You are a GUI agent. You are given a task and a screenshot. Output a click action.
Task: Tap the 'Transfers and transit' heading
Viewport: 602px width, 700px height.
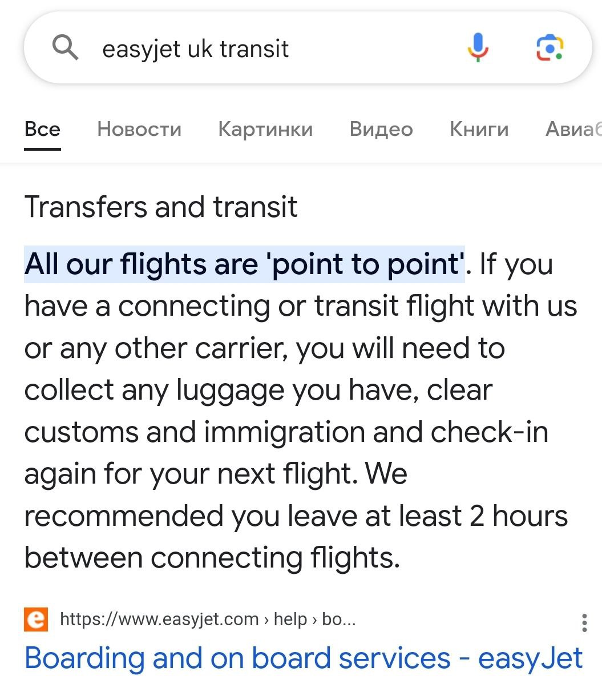click(161, 207)
